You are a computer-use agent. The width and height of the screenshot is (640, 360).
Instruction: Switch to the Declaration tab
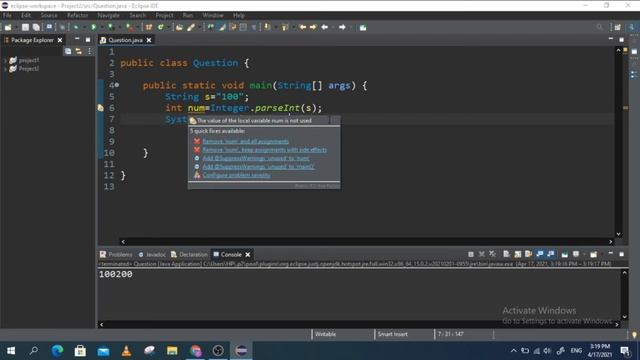pyautogui.click(x=189, y=254)
